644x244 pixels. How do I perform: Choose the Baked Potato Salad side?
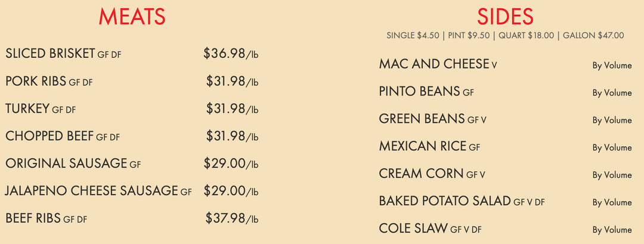[445, 201]
